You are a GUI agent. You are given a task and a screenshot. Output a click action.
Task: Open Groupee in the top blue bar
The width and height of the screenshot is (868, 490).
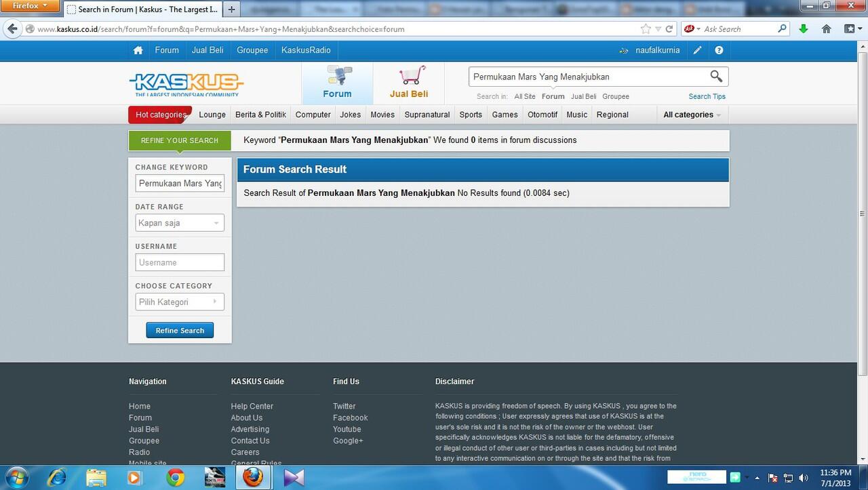click(x=252, y=50)
